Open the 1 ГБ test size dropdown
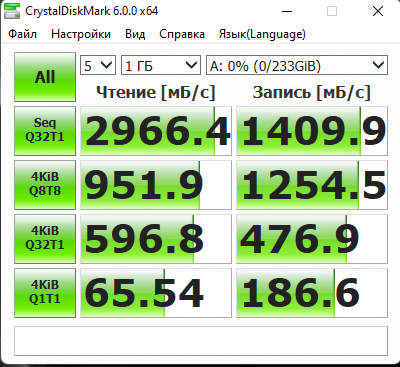 pos(161,65)
